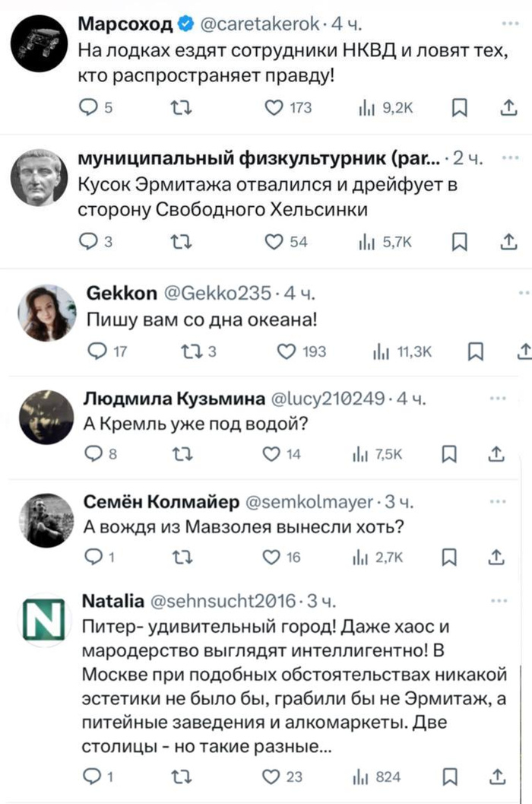Open the more options on Людмила Кузьмина tweet
The height and width of the screenshot is (804, 532).
[x=498, y=398]
